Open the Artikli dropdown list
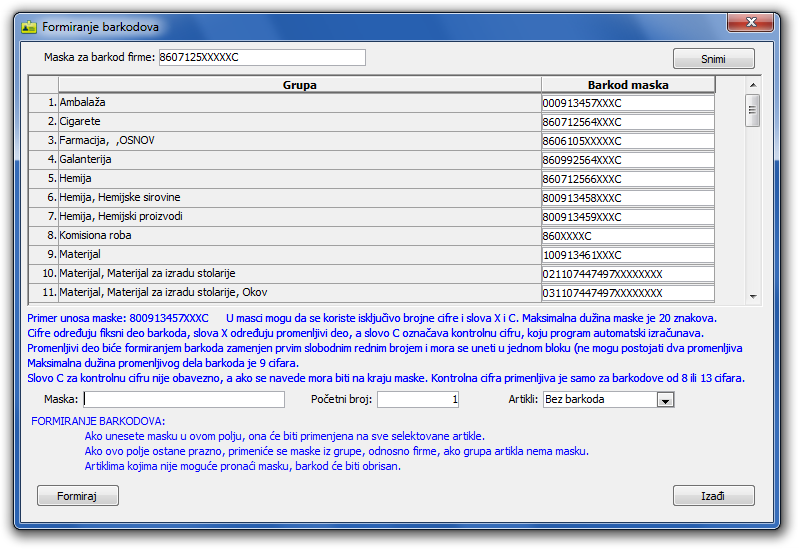This screenshot has width=799, height=549. click(665, 400)
